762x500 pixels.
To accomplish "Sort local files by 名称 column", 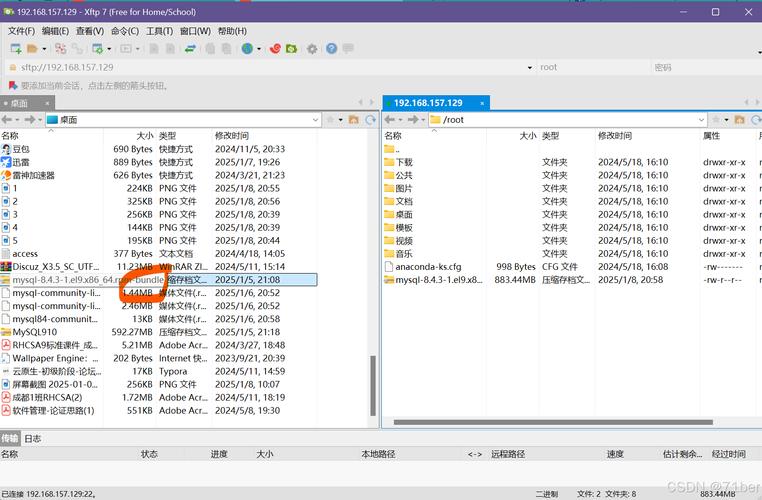I will tap(52, 136).
